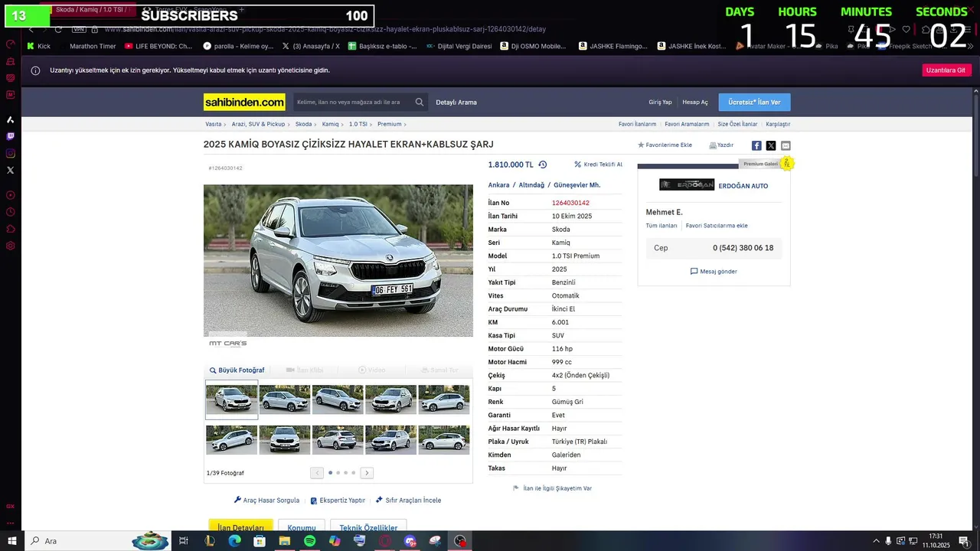980x551 pixels.
Task: Open Instagram in browser sidebar
Action: coord(10,153)
